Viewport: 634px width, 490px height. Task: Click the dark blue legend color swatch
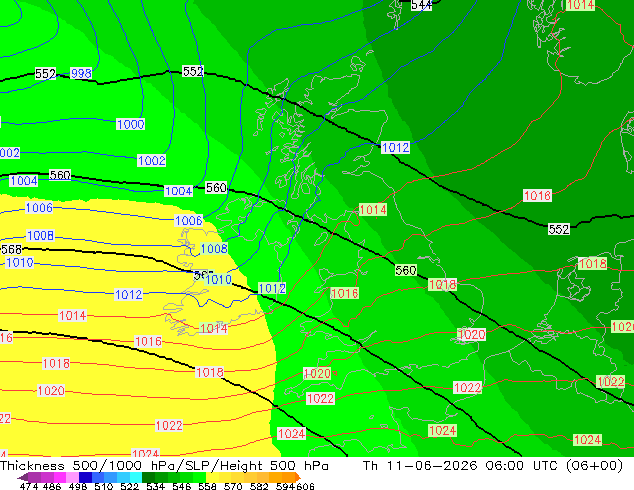coord(85,477)
